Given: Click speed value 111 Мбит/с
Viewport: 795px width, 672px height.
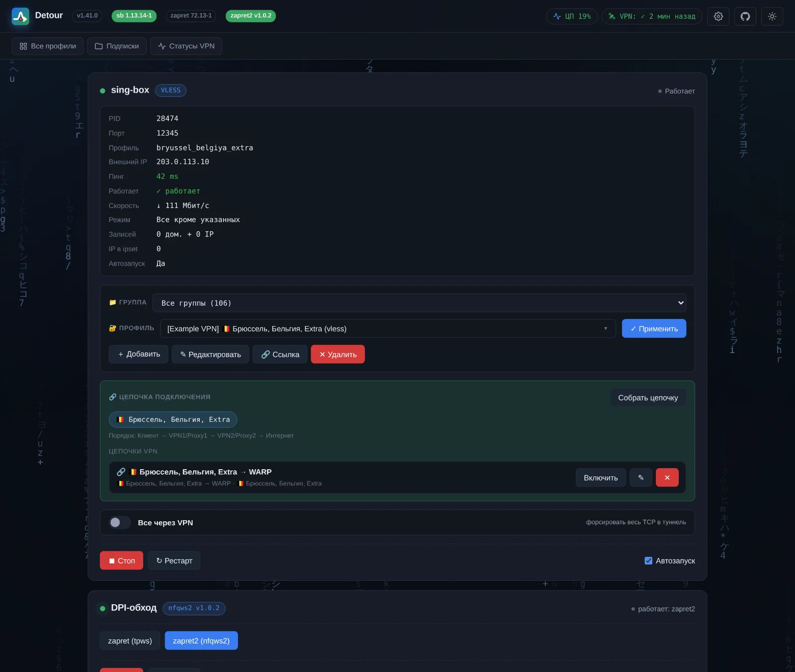Looking at the screenshot, I should (182, 205).
